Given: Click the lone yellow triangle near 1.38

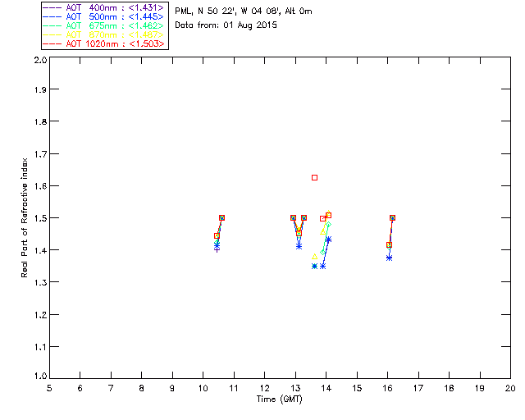Looking at the screenshot, I should (314, 257).
